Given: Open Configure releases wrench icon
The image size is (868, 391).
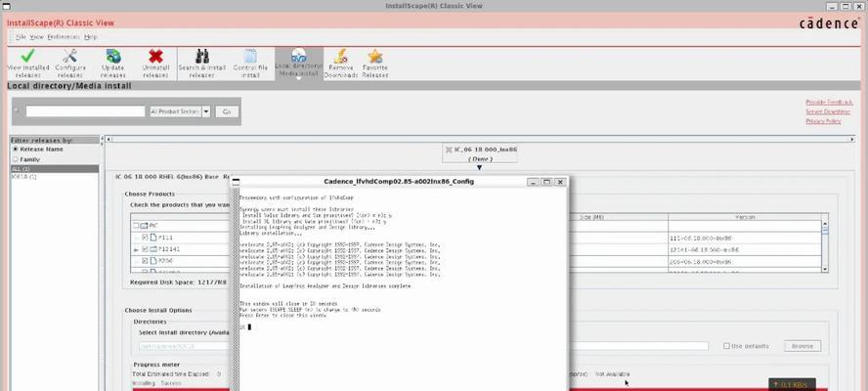Looking at the screenshot, I should (x=70, y=56).
